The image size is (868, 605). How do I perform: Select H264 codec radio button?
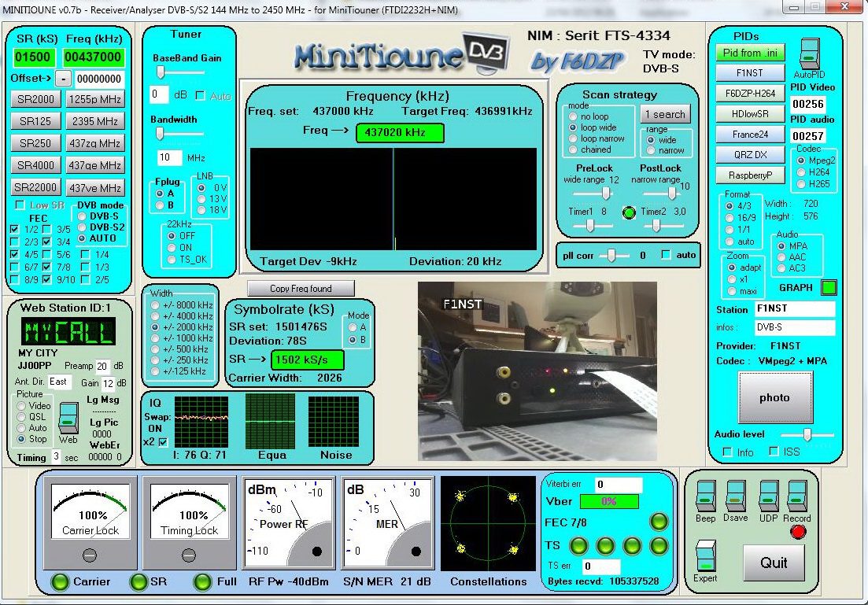800,172
